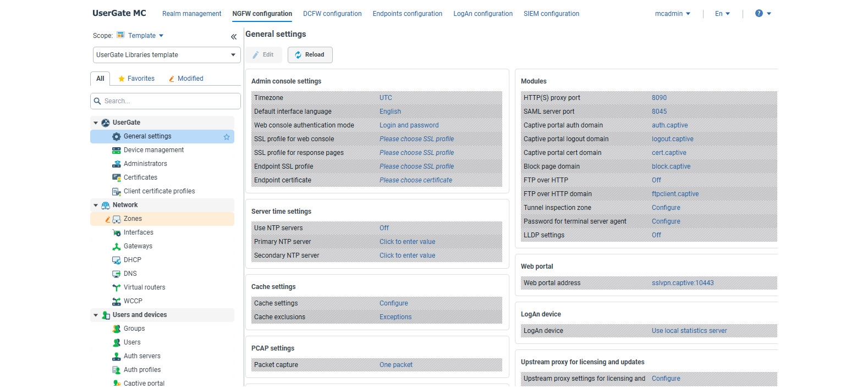The width and height of the screenshot is (868, 389).
Task: Click the Edit button
Action: point(263,55)
